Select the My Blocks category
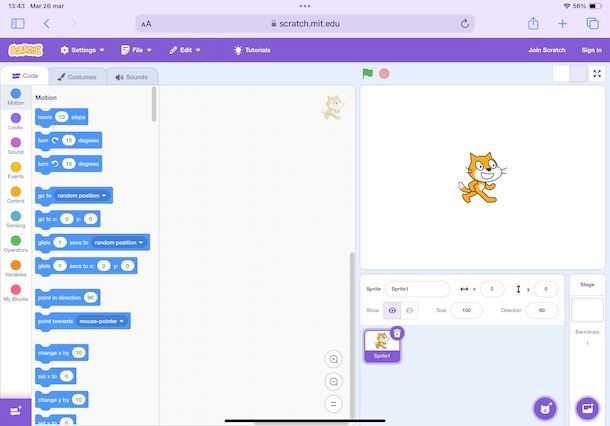This screenshot has width=610, height=426. [16, 293]
